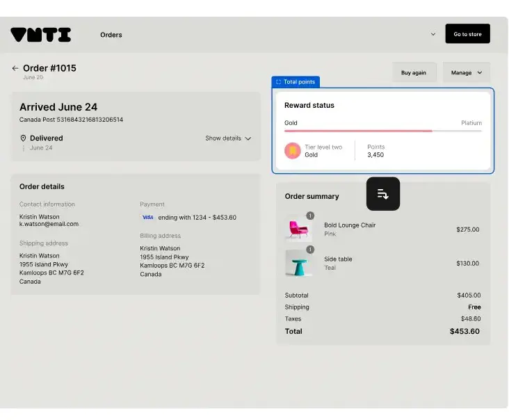Click the Free shipping value
This screenshot has width=509, height=420.
tap(474, 307)
